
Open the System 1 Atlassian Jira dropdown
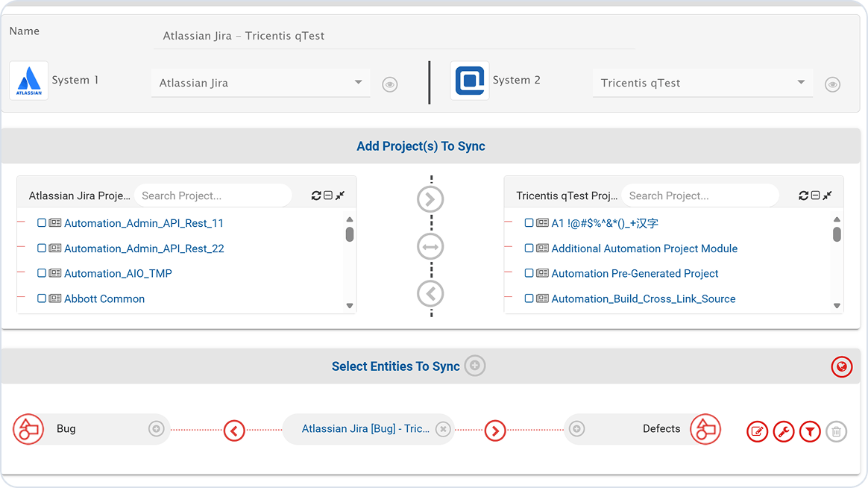[x=261, y=83]
